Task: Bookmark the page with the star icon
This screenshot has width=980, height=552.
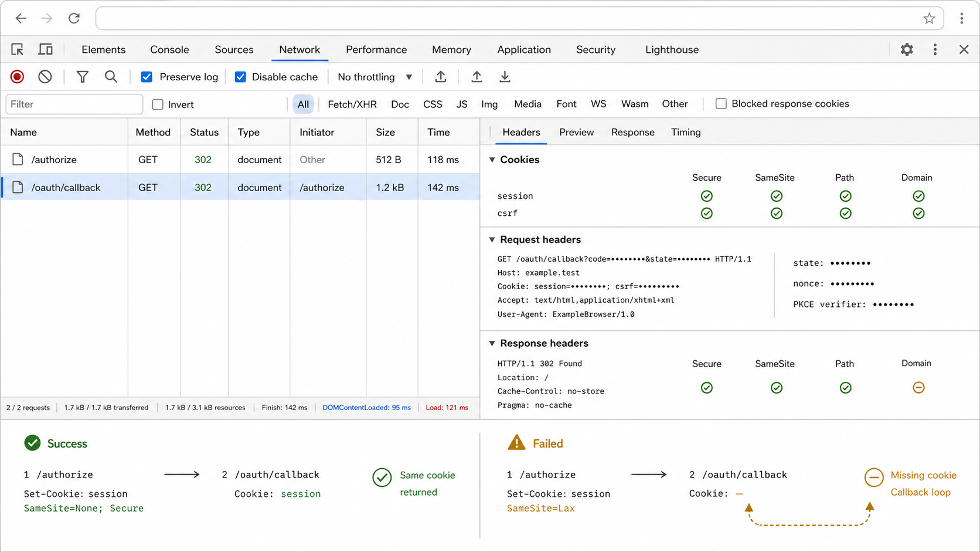Action: point(929,18)
